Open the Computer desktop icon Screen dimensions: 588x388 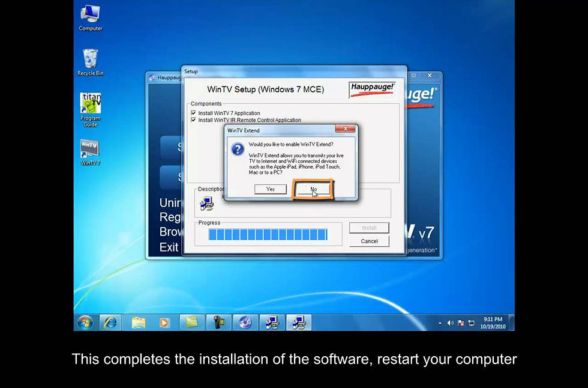pos(91,18)
